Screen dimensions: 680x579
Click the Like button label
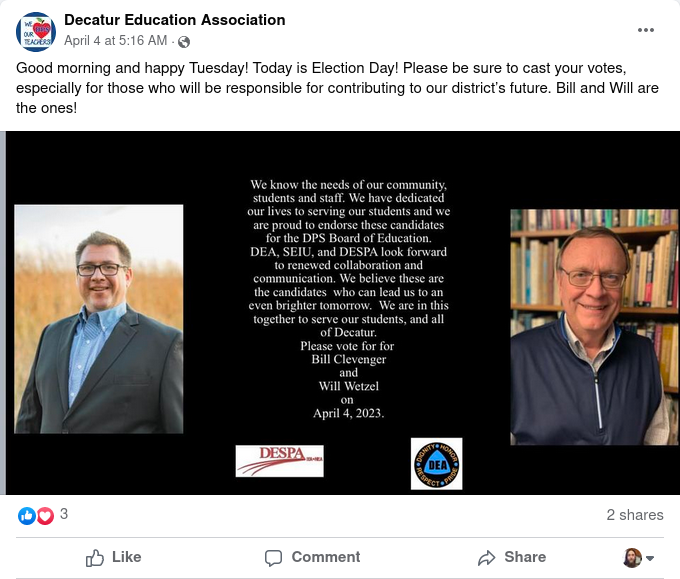tap(127, 557)
